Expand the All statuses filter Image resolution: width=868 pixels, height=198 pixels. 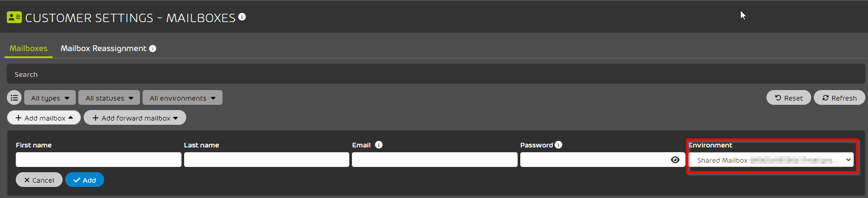click(109, 97)
